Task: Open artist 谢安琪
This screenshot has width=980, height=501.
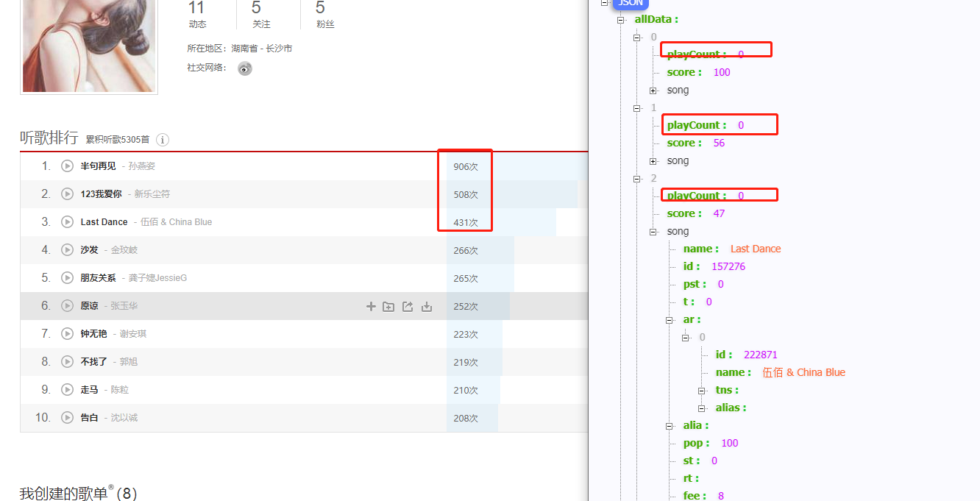Action: coord(133,334)
